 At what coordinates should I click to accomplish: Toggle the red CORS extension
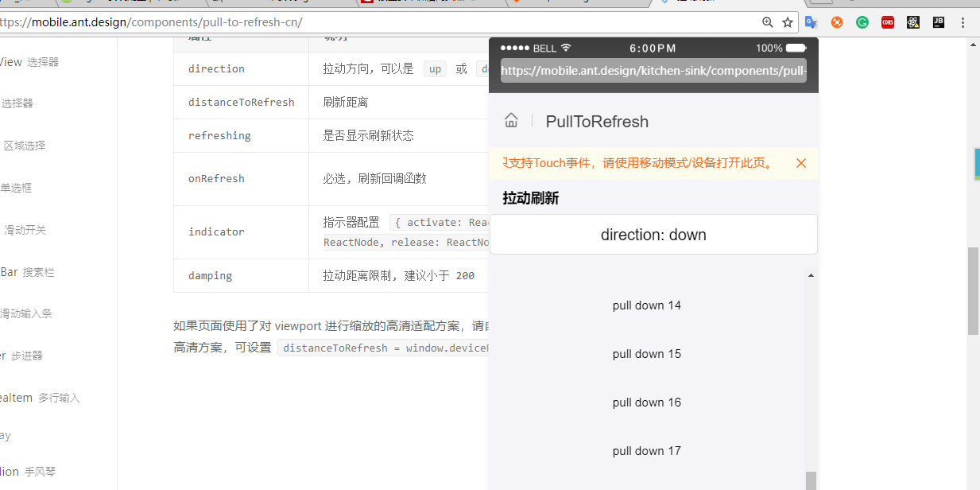[888, 22]
